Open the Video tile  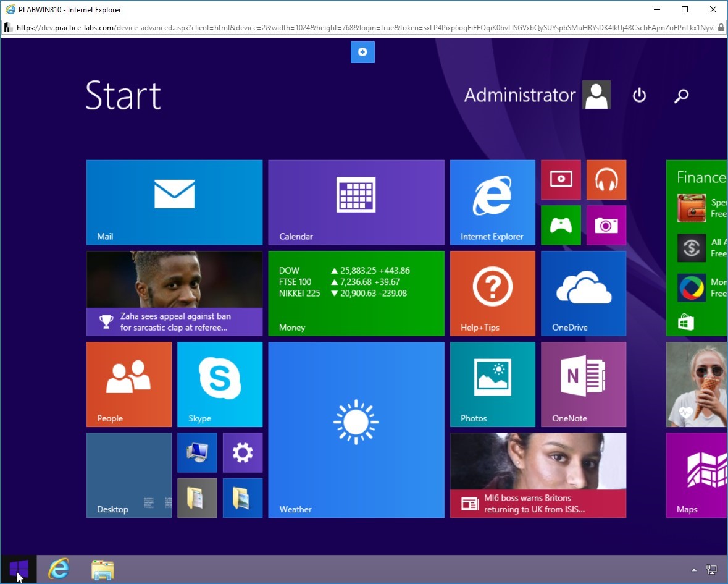click(x=561, y=179)
